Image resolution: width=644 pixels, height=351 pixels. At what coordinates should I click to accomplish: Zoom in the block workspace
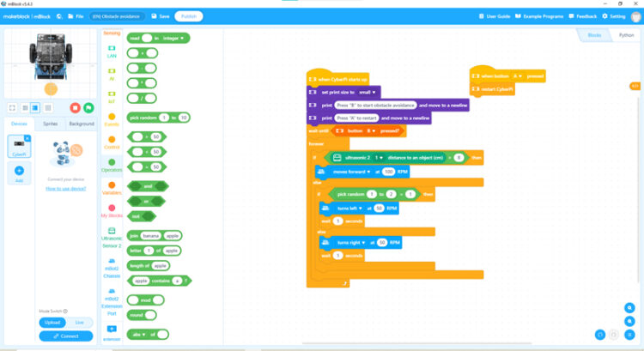point(629,307)
